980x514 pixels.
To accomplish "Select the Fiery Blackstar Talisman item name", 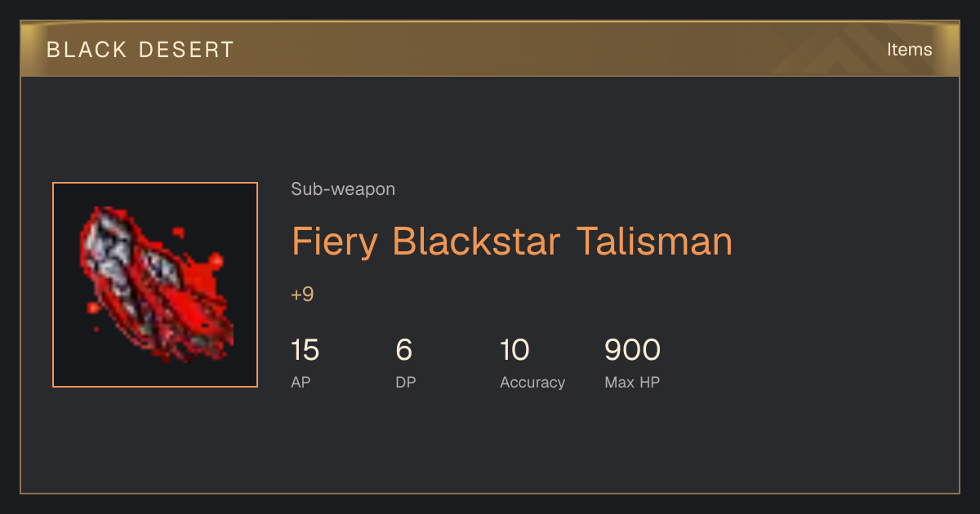I will pos(512,242).
